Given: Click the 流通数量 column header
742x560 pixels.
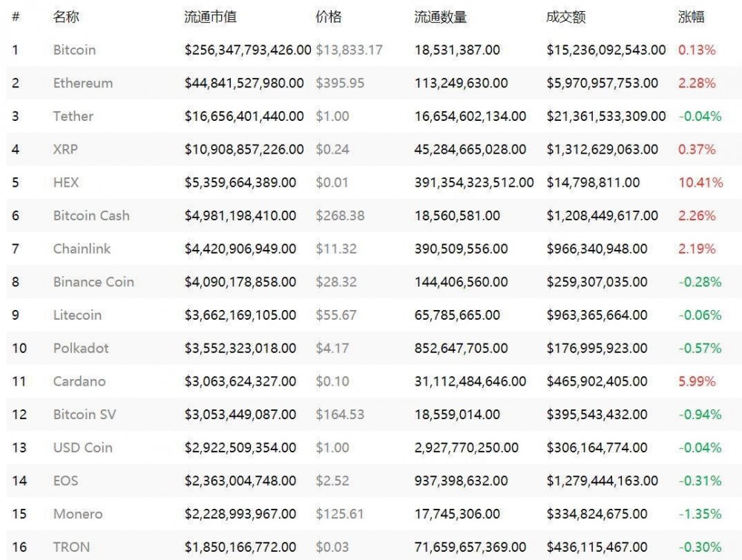Looking at the screenshot, I should tap(441, 17).
